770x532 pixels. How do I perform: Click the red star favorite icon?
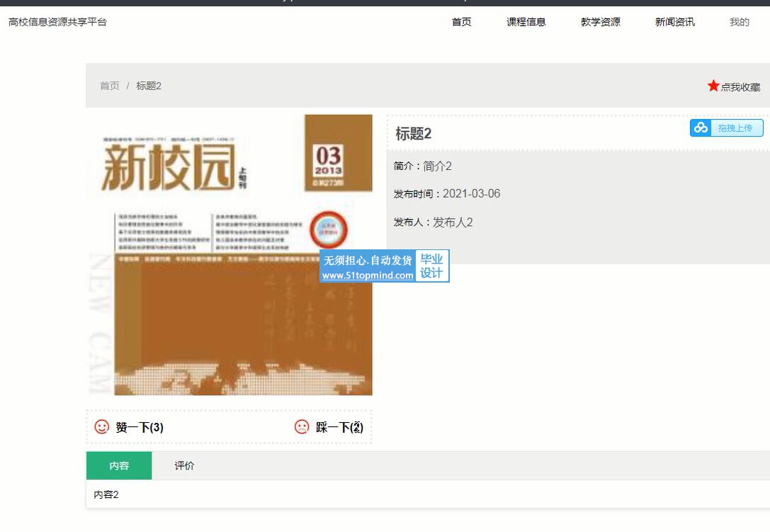coord(713,86)
